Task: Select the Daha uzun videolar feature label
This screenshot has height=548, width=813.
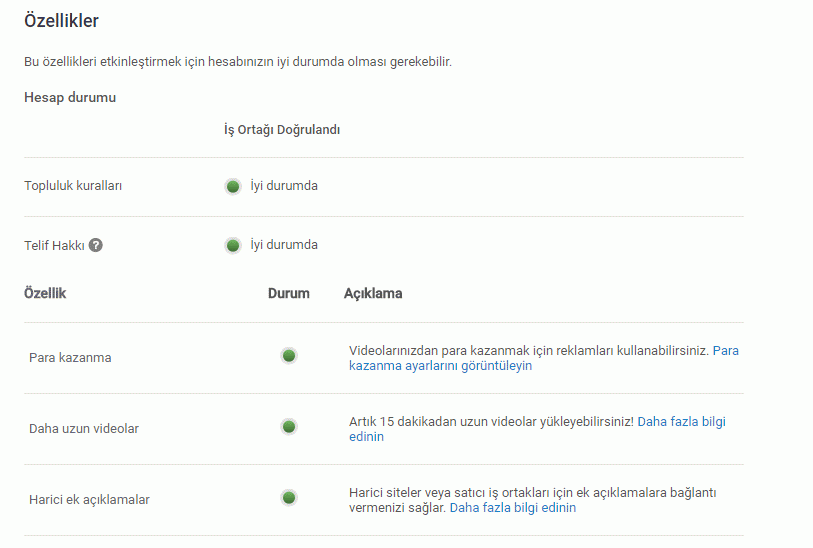Action: pos(84,429)
